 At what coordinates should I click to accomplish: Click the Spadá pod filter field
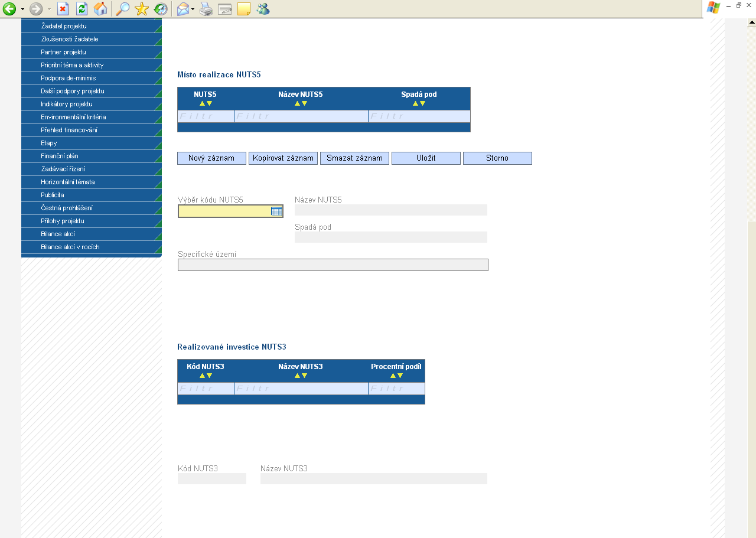tap(419, 116)
